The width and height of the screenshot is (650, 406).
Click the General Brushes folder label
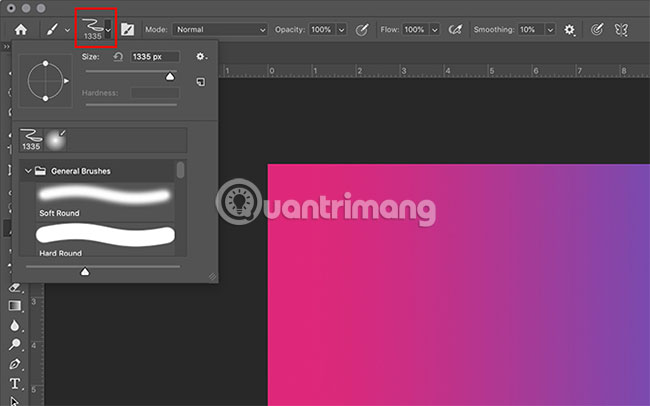pyautogui.click(x=81, y=171)
